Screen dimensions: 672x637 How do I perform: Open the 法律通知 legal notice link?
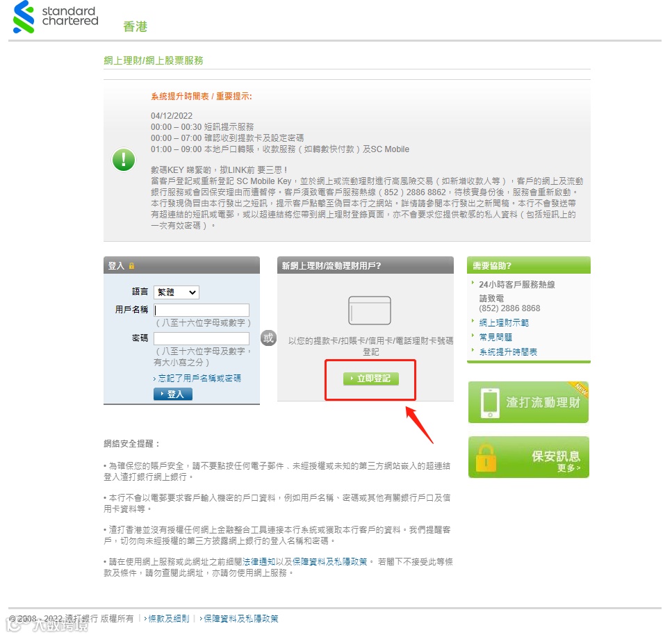point(259,561)
